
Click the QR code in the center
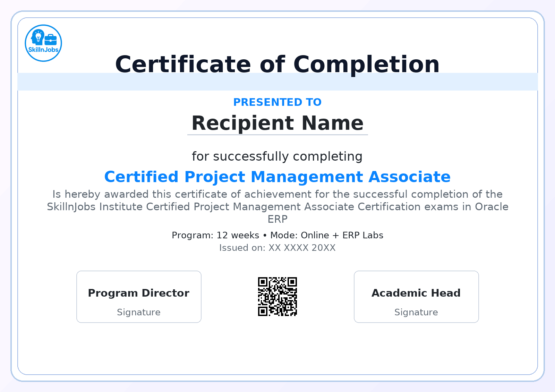(277, 297)
